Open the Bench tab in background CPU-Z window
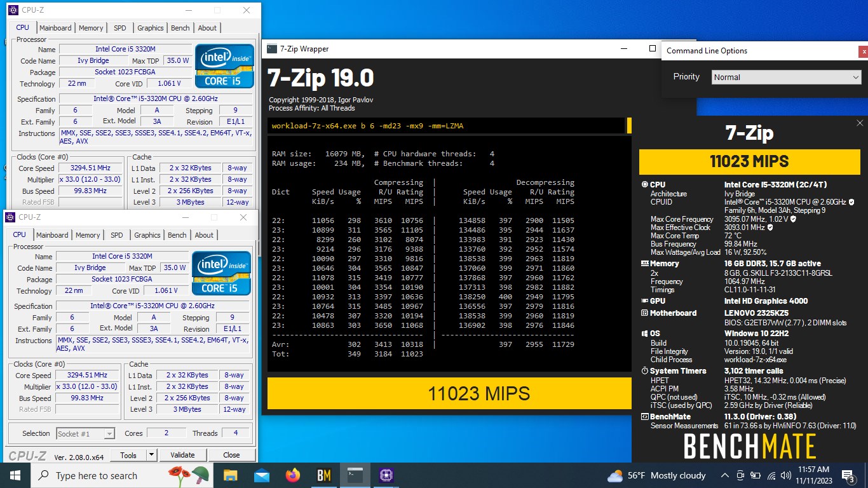This screenshot has width=868, height=488. [x=180, y=28]
